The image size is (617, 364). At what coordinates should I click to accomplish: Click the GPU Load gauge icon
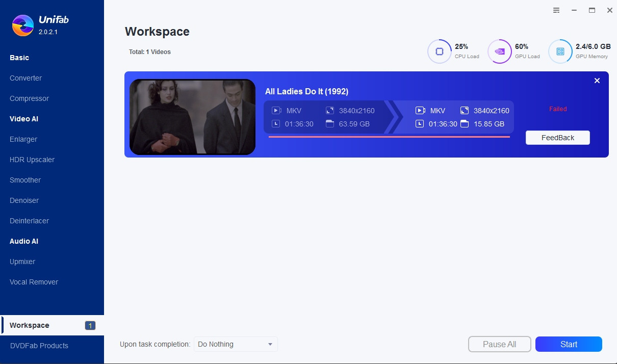click(500, 51)
